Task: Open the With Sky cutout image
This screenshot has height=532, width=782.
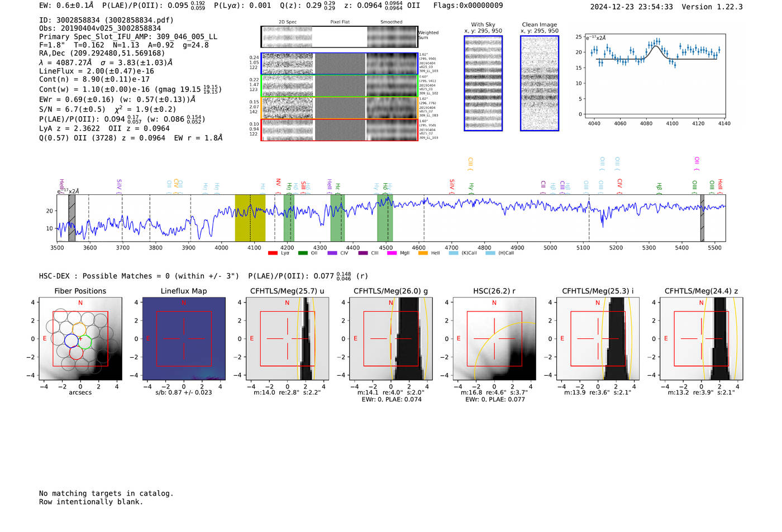Action: (483, 83)
